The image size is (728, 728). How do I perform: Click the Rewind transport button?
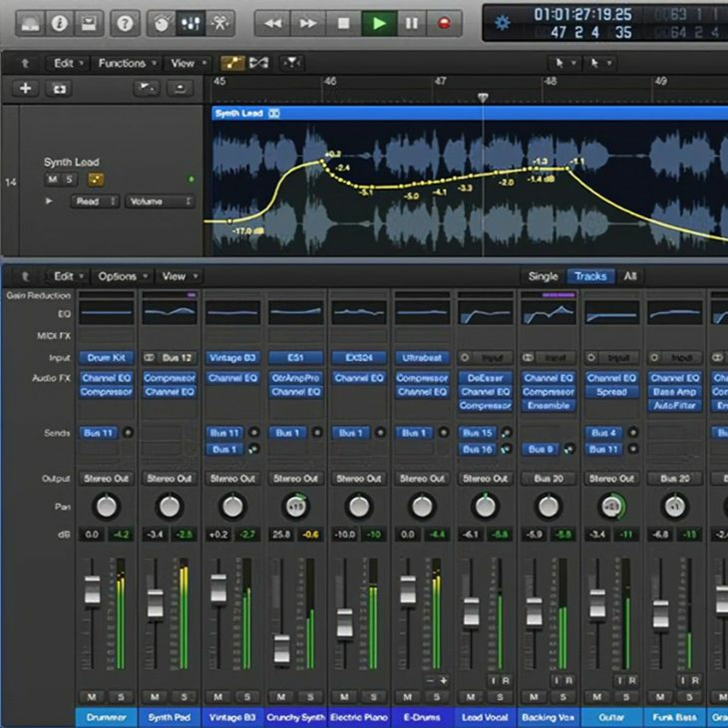pyautogui.click(x=273, y=23)
